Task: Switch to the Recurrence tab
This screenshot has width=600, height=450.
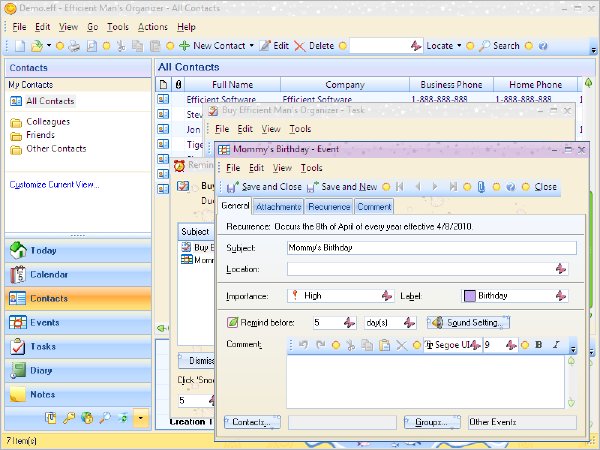Action: [329, 207]
